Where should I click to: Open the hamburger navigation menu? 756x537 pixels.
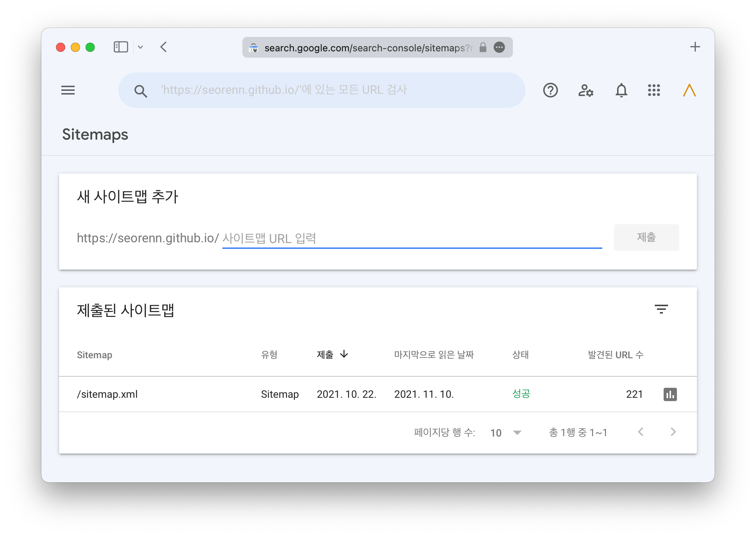tap(68, 90)
